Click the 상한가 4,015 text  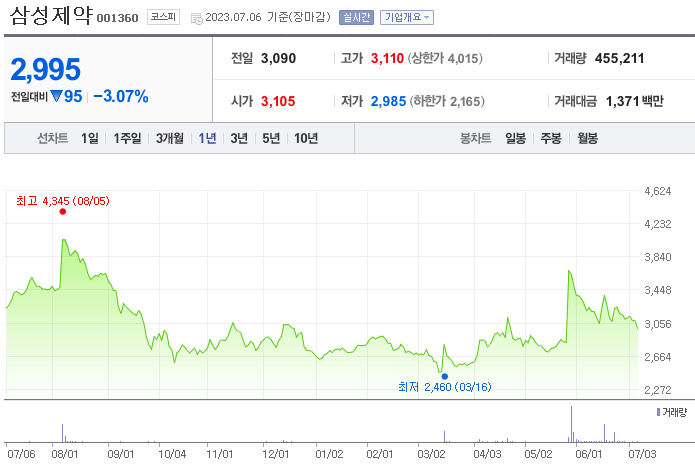[x=445, y=58]
